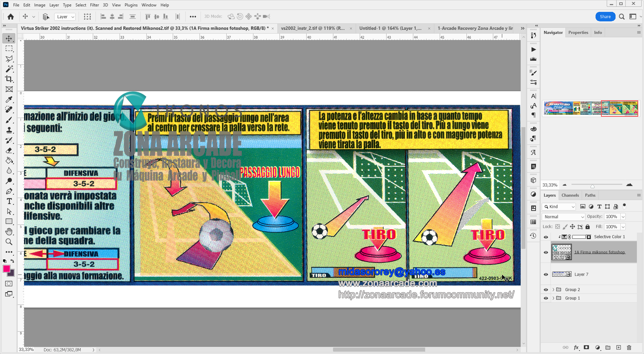Toggle visibility of Group 2

(546, 290)
